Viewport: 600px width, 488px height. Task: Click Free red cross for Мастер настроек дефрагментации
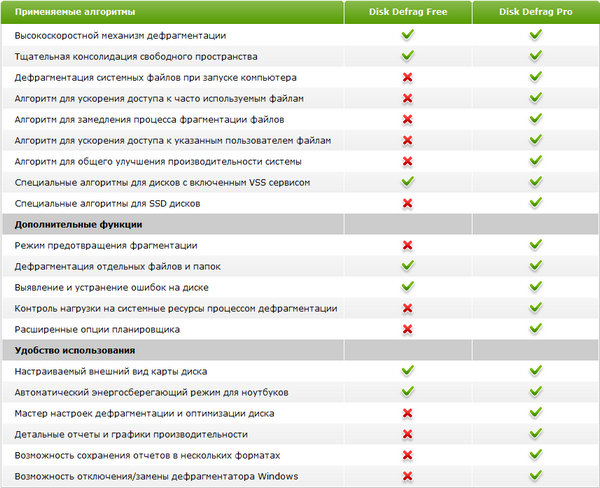[407, 413]
